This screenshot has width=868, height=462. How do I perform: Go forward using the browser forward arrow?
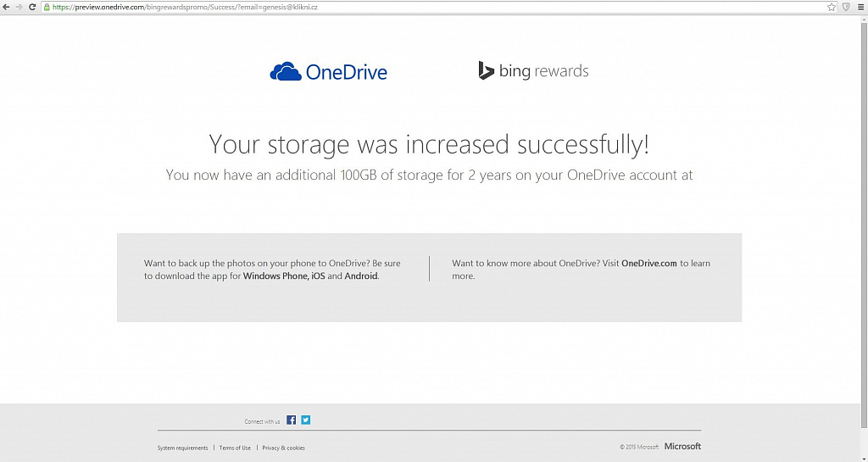(19, 7)
